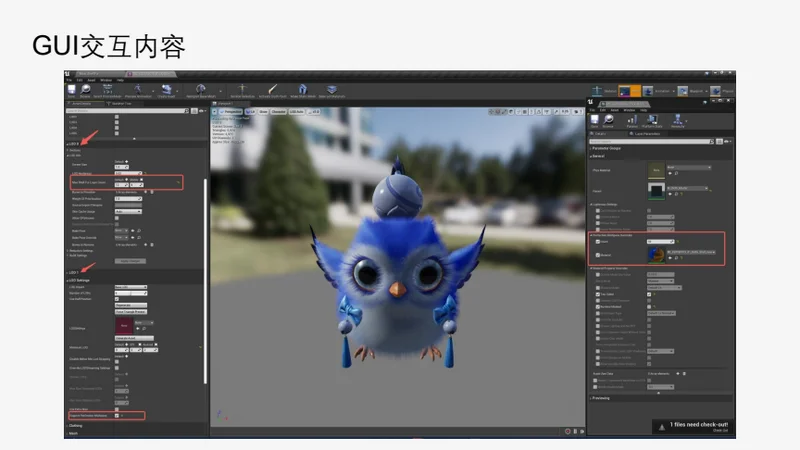800x450 pixels.
Task: Switch to Skeleton editor mode
Action: 604,91
